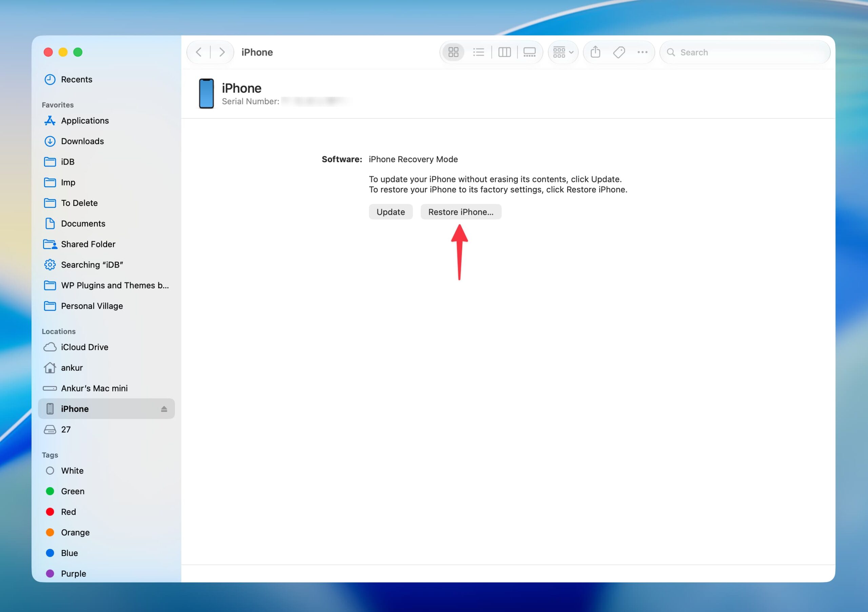Viewport: 868px width, 612px height.
Task: Open the group-by dropdown
Action: (563, 52)
